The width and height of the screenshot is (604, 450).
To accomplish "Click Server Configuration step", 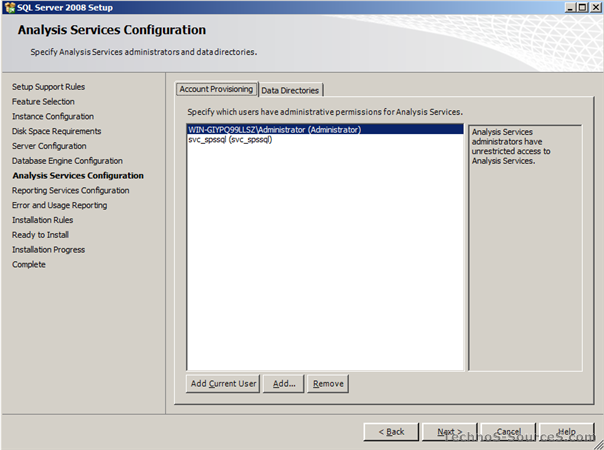I will 49,146.
